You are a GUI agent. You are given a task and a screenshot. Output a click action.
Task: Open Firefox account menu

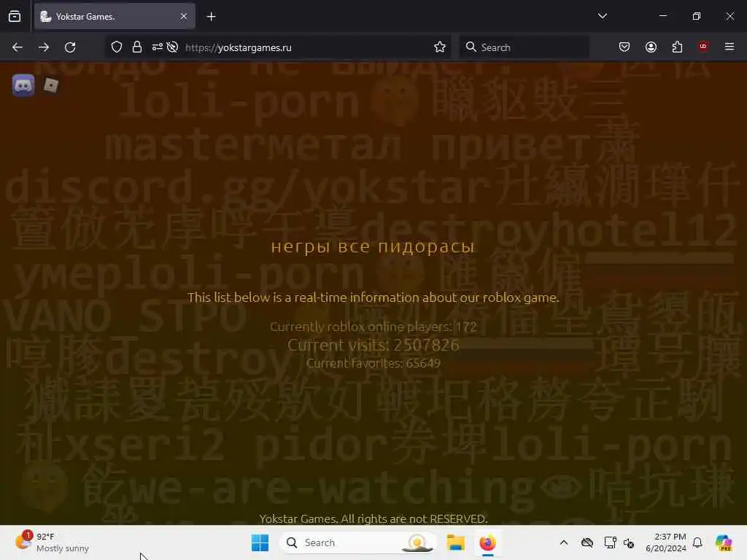pyautogui.click(x=651, y=47)
